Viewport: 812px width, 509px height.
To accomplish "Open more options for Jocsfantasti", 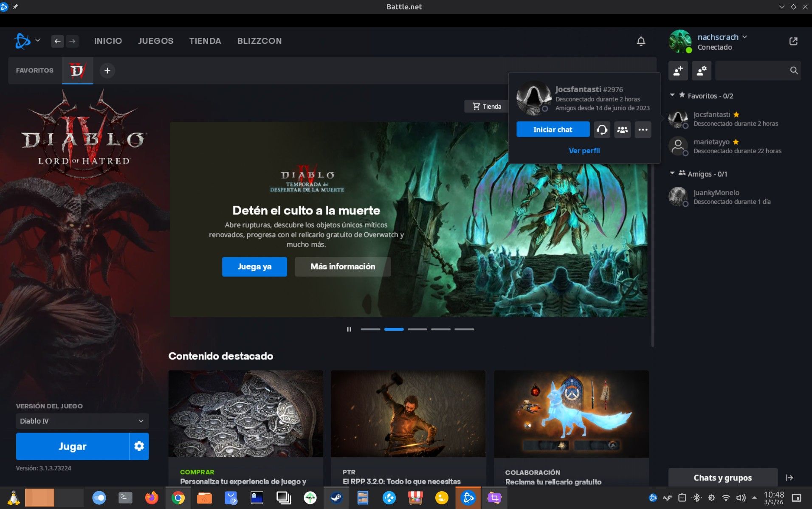I will click(643, 129).
